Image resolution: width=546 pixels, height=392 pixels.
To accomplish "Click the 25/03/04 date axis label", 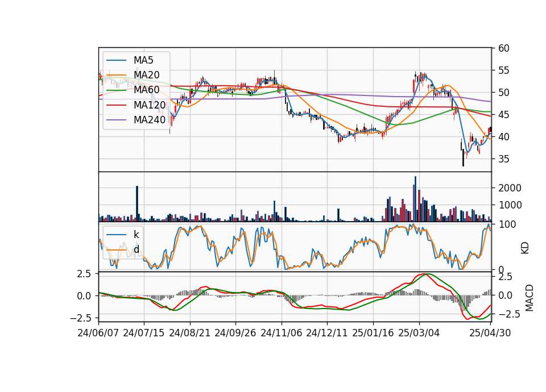I will (x=419, y=333).
